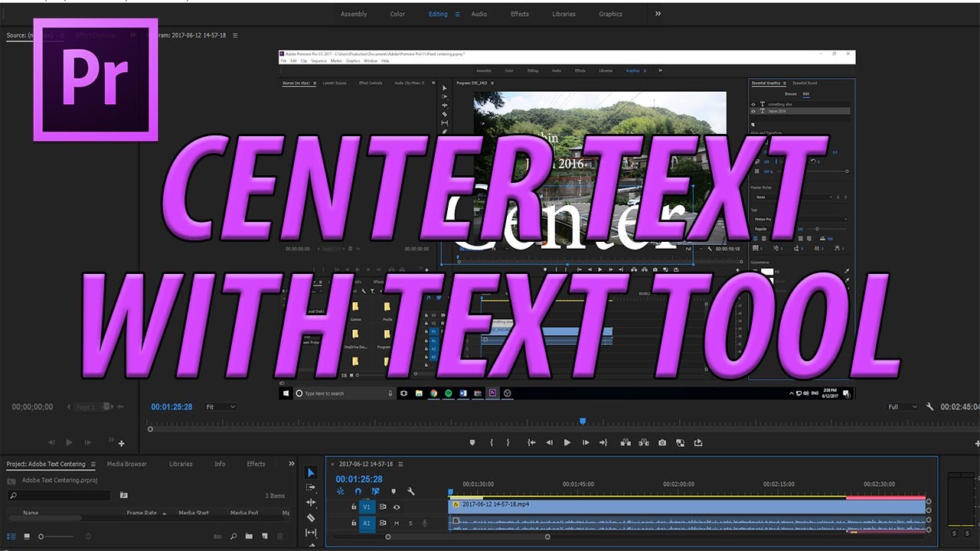Switch the Project panel to List view

11,536
